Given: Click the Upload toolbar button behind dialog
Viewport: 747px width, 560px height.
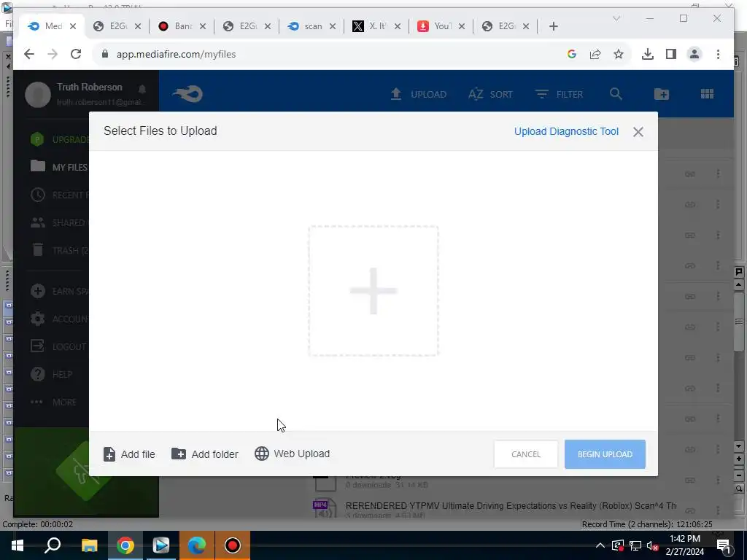Looking at the screenshot, I should tap(418, 94).
